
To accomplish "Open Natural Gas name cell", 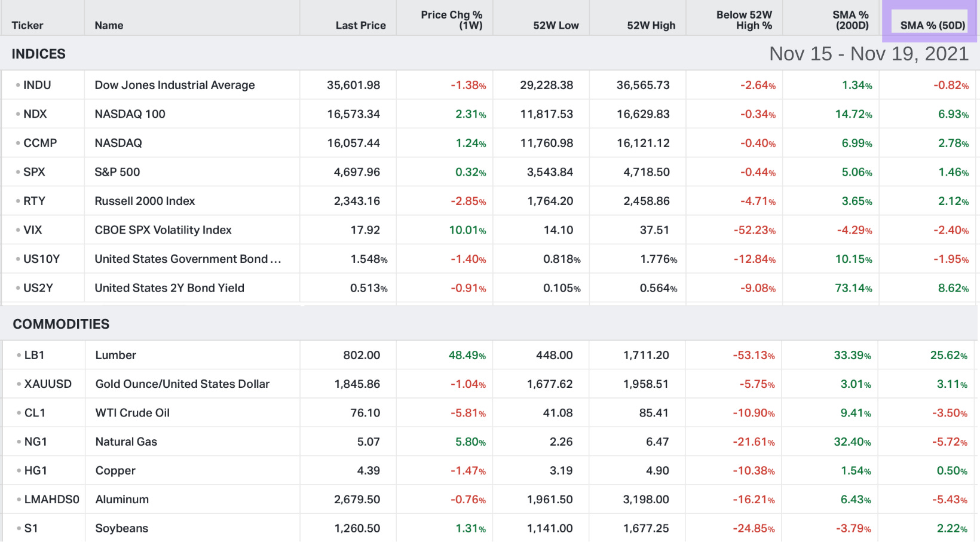I will click(x=126, y=442).
